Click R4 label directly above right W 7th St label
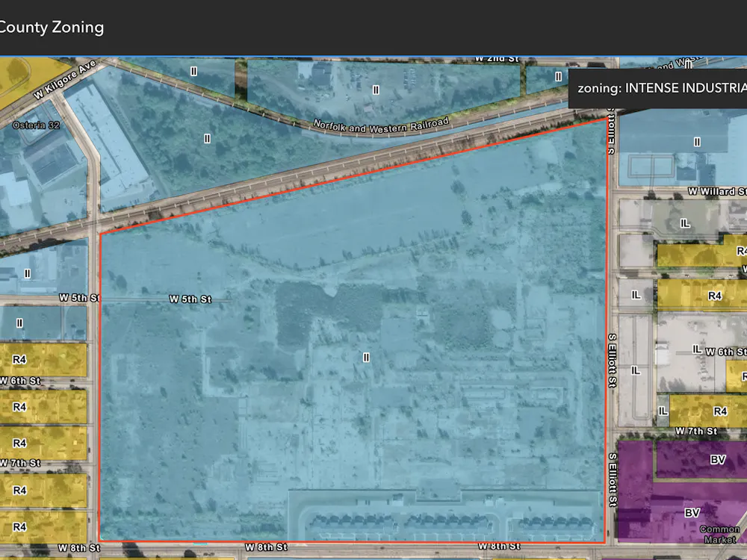This screenshot has height=560, width=747. pos(720,411)
